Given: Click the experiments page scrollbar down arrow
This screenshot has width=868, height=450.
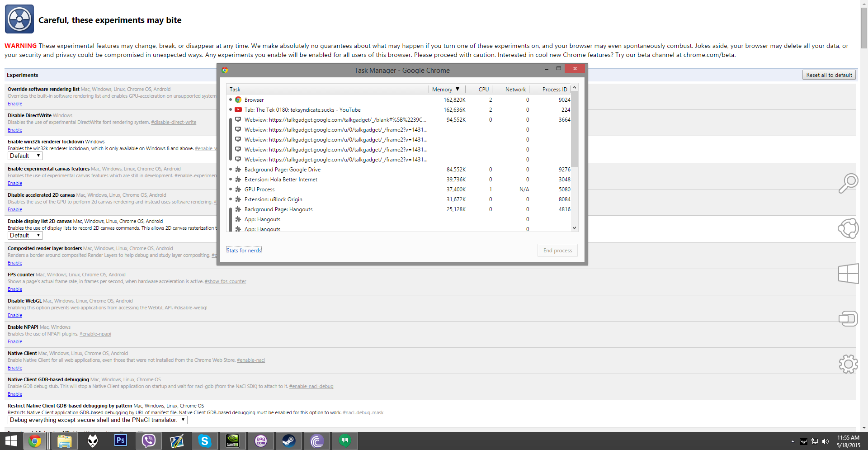Looking at the screenshot, I should (x=864, y=428).
